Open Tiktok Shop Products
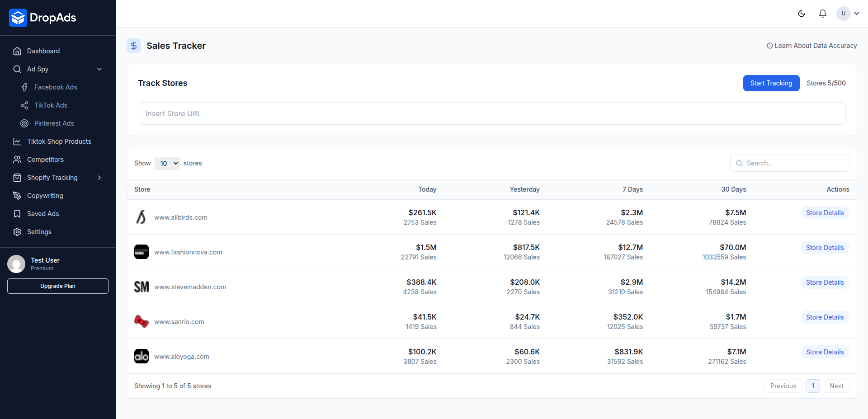 coord(59,141)
